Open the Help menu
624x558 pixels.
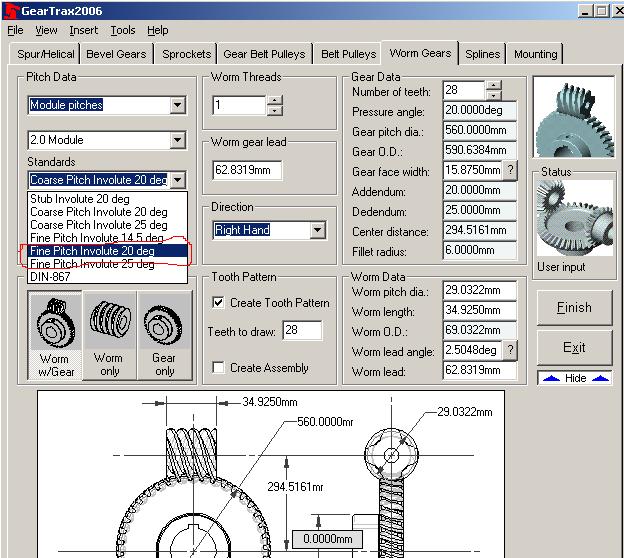point(158,30)
